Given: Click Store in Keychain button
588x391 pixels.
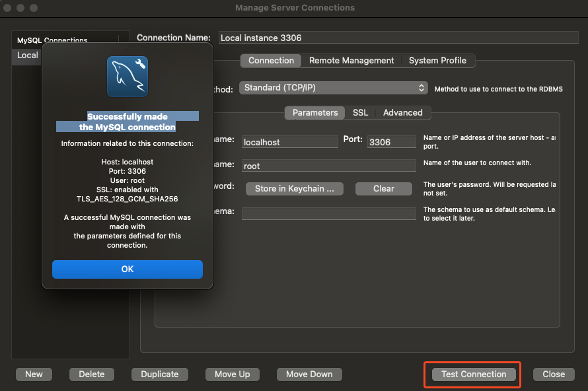Looking at the screenshot, I should click(295, 189).
